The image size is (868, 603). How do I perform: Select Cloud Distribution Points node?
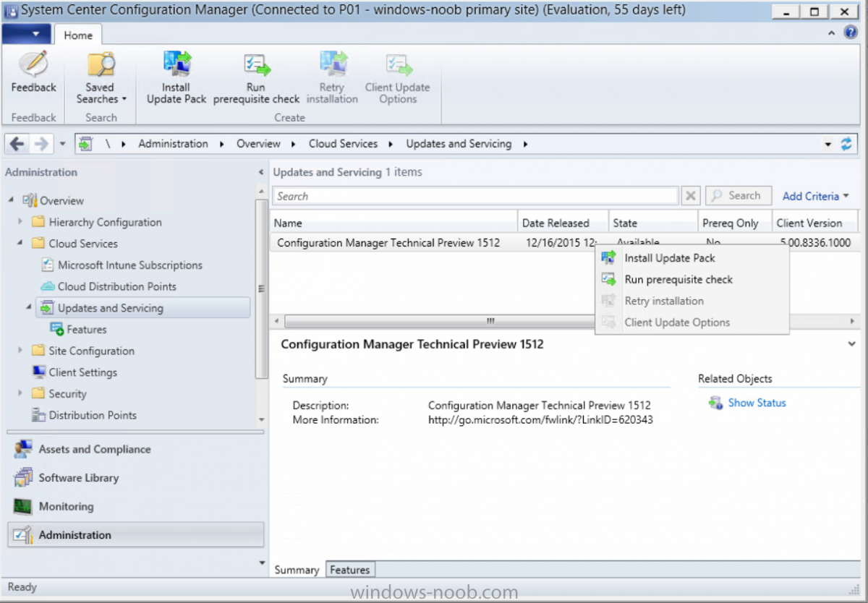pos(109,286)
